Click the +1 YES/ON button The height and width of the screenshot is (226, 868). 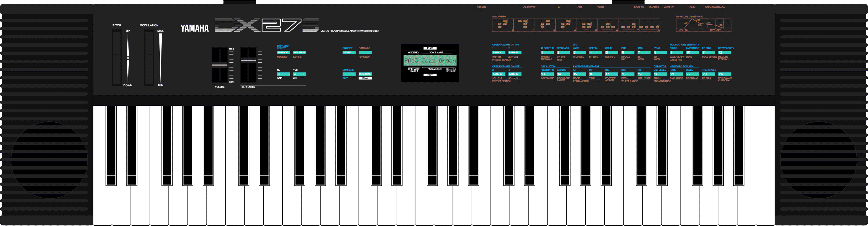point(299,74)
